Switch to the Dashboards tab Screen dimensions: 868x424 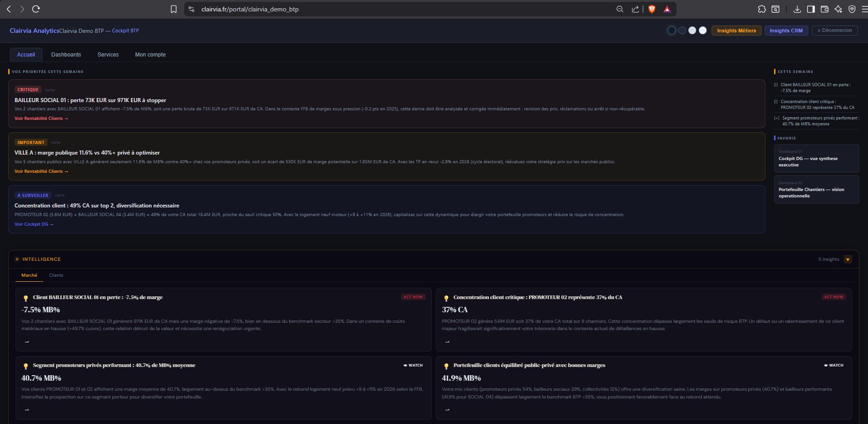click(x=66, y=55)
